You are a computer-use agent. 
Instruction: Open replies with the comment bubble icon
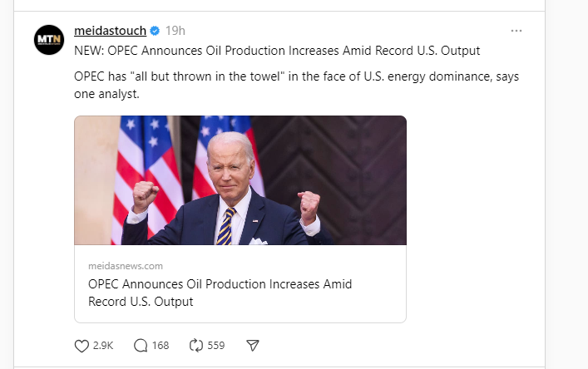tap(141, 345)
